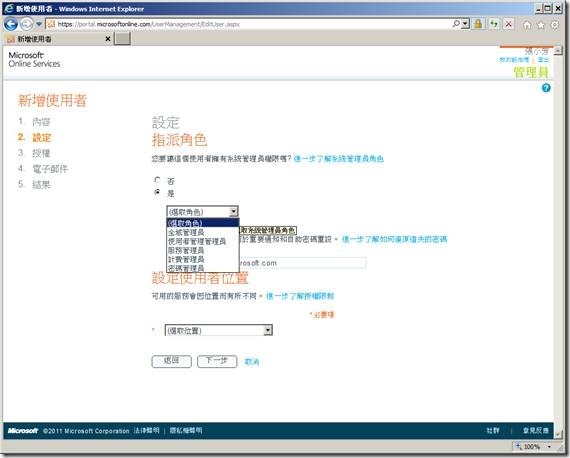Choose 使用者管理管理員 from role list
The width and height of the screenshot is (570, 458).
203,241
